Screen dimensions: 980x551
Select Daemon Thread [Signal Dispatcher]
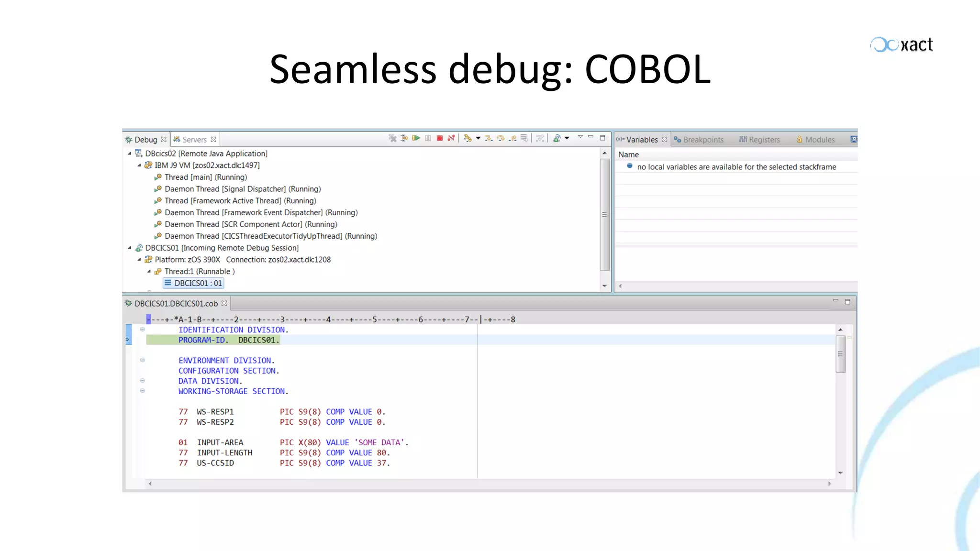coord(243,189)
